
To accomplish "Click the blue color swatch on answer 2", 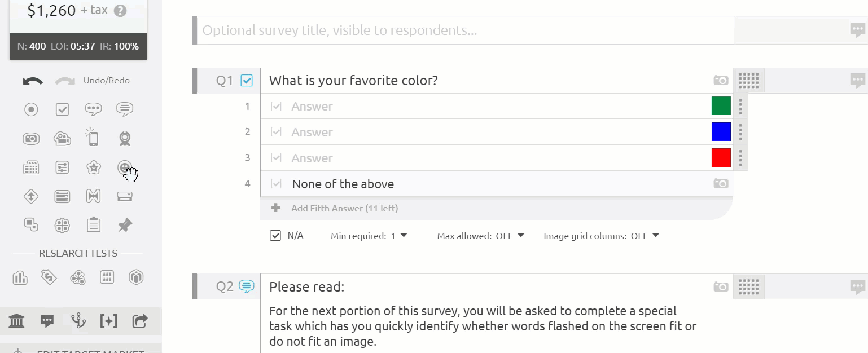I will (721, 132).
